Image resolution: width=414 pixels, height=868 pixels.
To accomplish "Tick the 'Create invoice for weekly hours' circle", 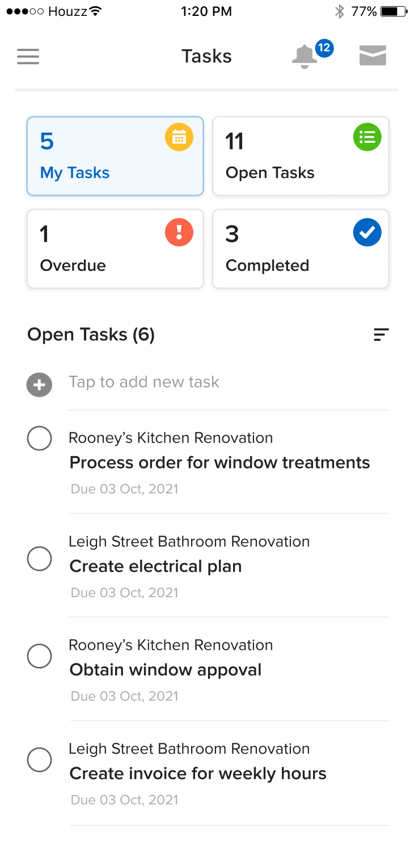I will 40,760.
